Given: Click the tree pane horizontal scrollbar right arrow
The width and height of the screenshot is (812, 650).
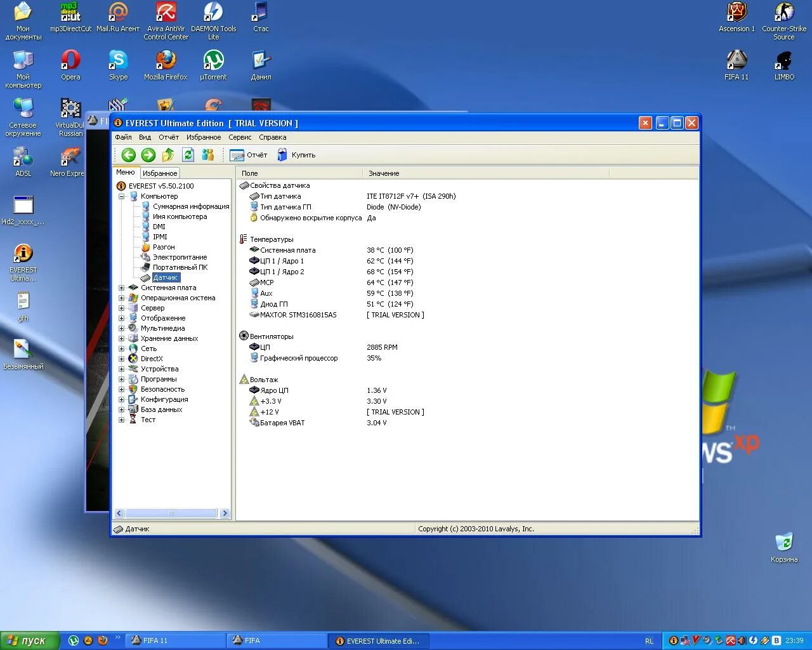Looking at the screenshot, I should tap(225, 514).
